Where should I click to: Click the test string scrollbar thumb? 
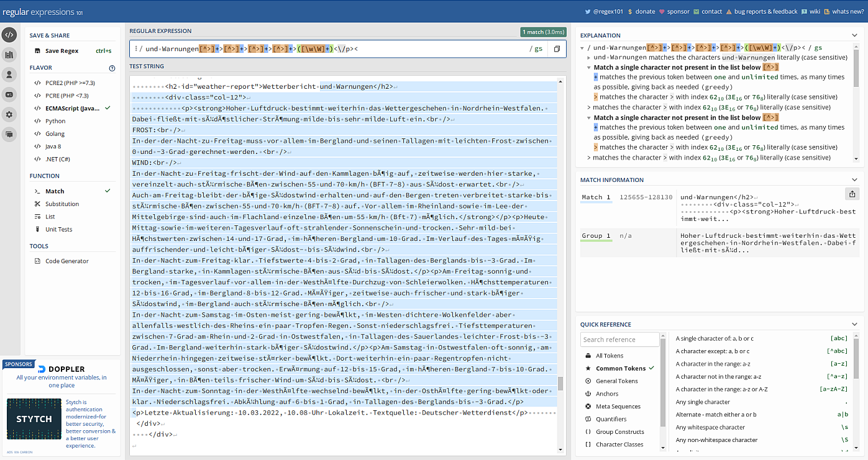point(561,384)
